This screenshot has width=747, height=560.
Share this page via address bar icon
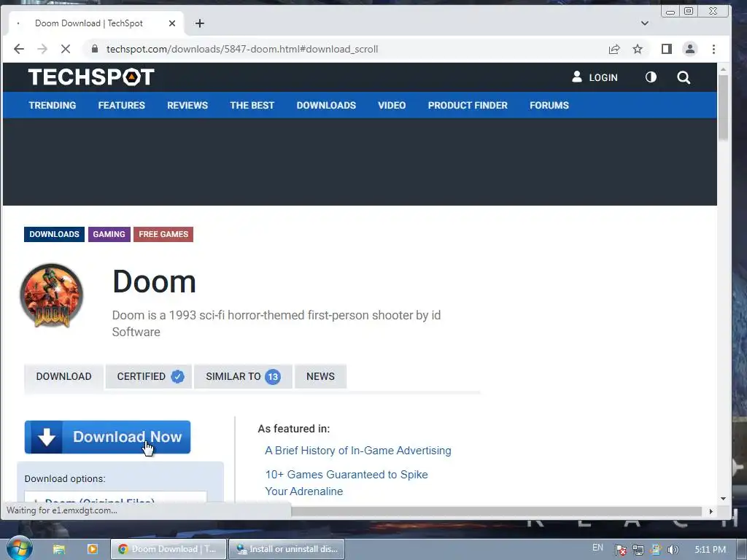coord(614,49)
